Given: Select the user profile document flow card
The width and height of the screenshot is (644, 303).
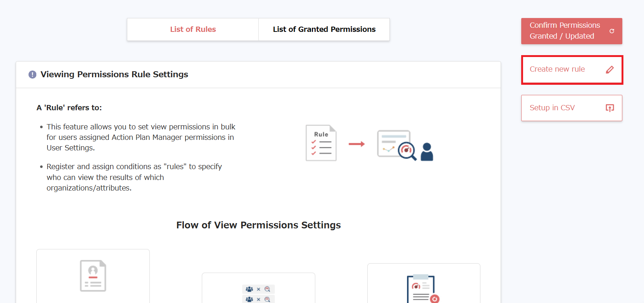Looking at the screenshot, I should (93, 276).
